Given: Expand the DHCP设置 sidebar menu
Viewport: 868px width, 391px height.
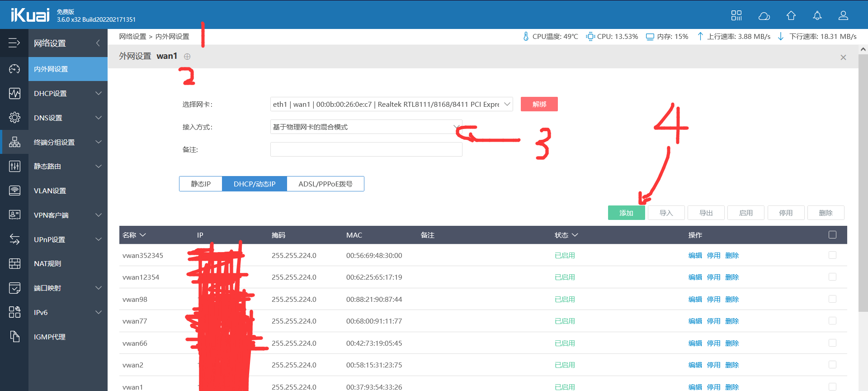Looking at the screenshot, I should (x=68, y=93).
